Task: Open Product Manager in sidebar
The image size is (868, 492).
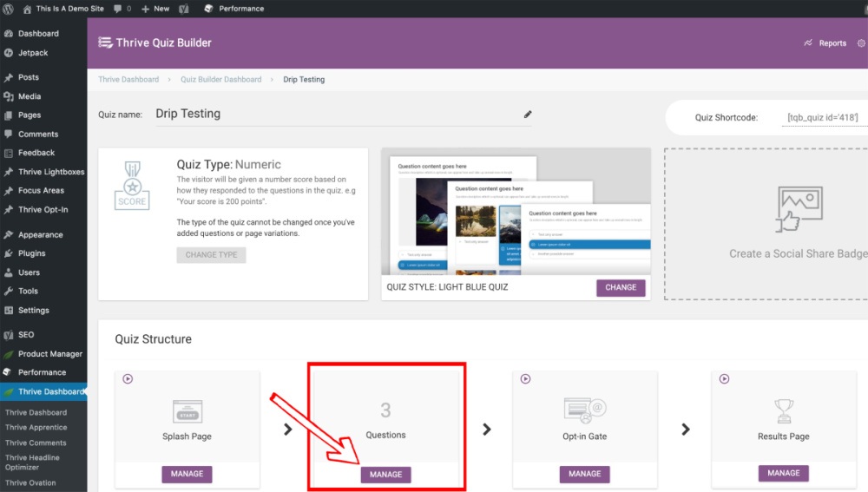Action: point(49,354)
